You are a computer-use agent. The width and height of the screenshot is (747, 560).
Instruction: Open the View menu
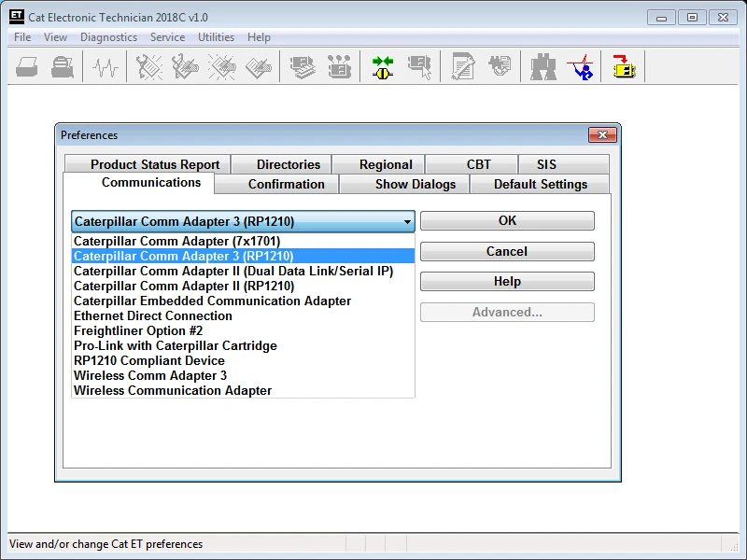55,37
